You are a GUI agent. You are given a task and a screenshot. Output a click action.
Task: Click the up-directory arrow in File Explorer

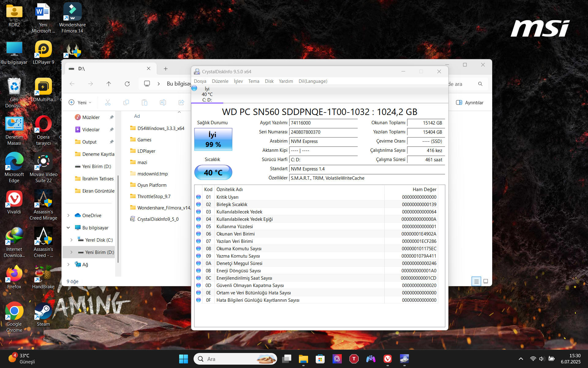pos(109,84)
